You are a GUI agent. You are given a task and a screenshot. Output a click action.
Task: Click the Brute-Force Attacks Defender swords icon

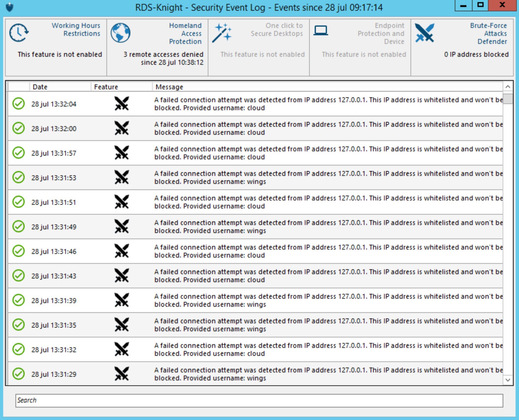tap(424, 33)
